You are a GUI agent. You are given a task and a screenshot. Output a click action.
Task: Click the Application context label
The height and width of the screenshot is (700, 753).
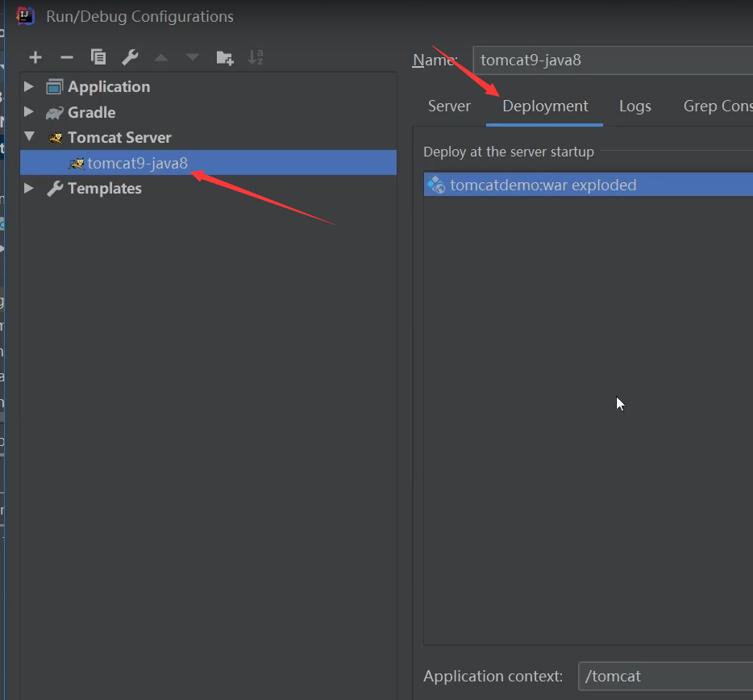click(493, 676)
